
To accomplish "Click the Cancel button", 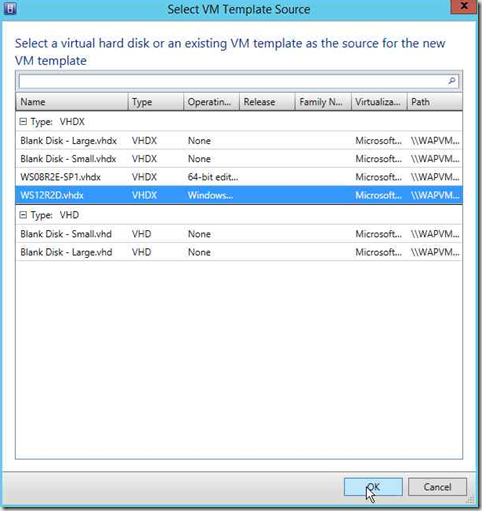I will tap(437, 487).
